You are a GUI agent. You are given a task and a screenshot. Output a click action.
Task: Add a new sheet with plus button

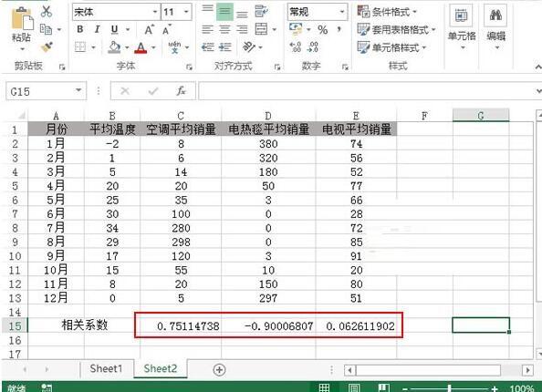coord(219,370)
